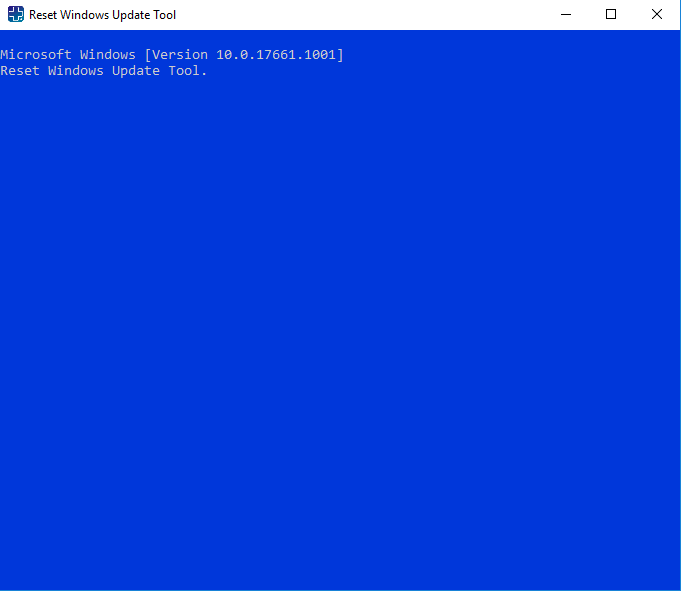Click the opening bracket before Version

pos(148,55)
